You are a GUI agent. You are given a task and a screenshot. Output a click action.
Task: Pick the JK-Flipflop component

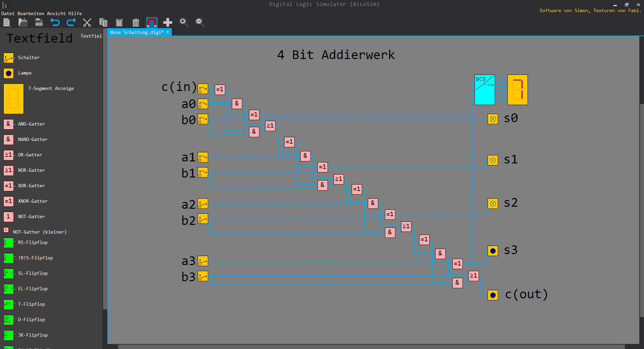(26, 335)
